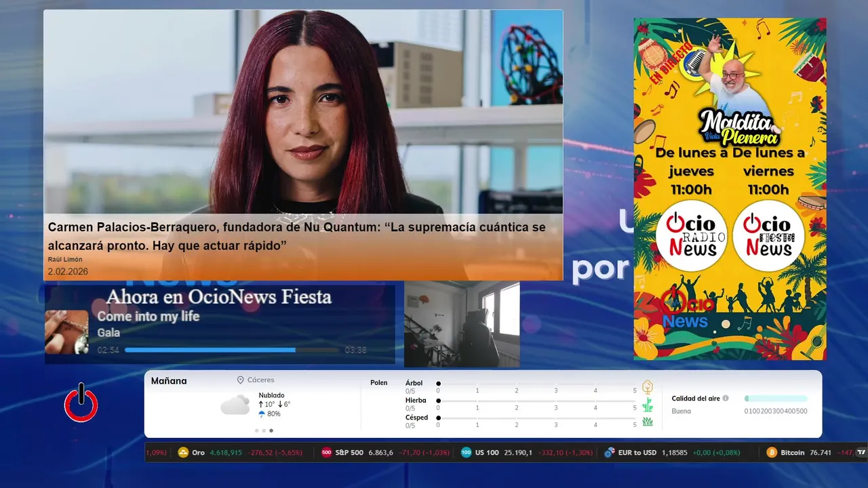
Task: Click the grass pollen icon beside Hierba
Action: tap(648, 405)
